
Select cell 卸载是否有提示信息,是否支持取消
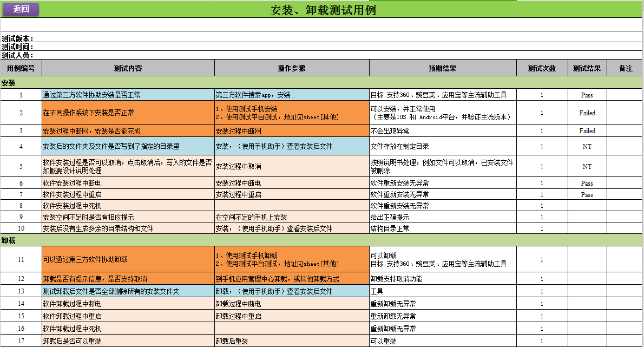(128, 279)
